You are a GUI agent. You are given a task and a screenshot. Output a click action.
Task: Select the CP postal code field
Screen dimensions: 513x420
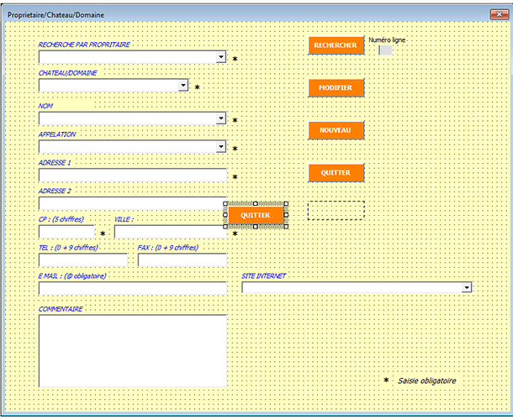tap(66, 232)
